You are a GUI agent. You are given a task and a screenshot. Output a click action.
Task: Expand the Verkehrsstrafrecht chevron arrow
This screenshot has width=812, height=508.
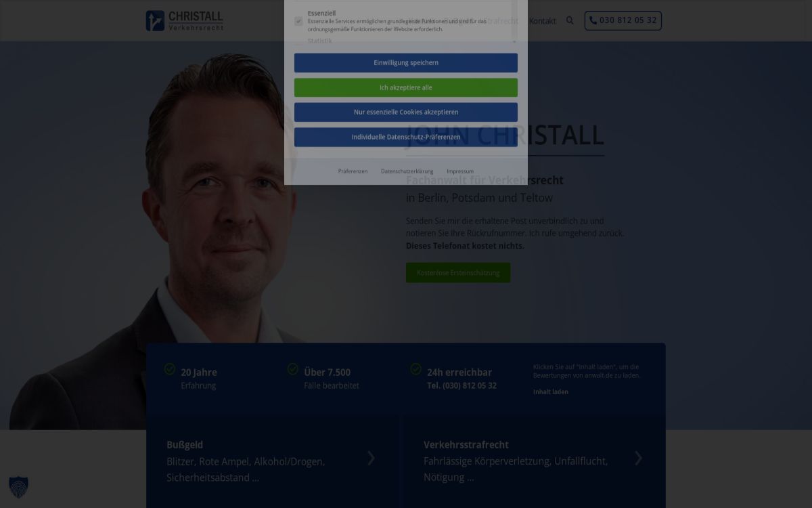(638, 459)
